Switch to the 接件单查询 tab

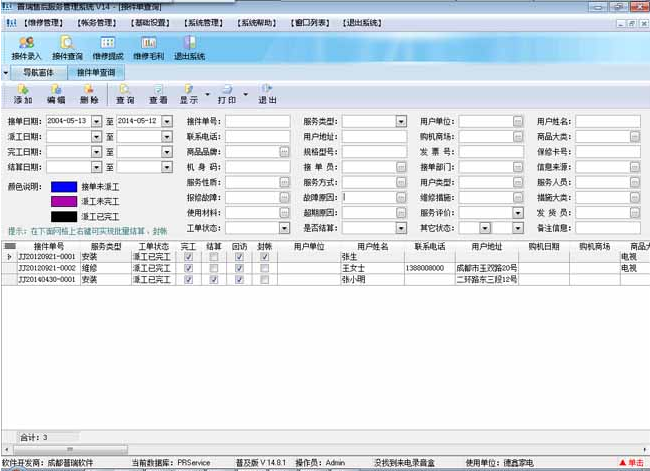point(96,73)
